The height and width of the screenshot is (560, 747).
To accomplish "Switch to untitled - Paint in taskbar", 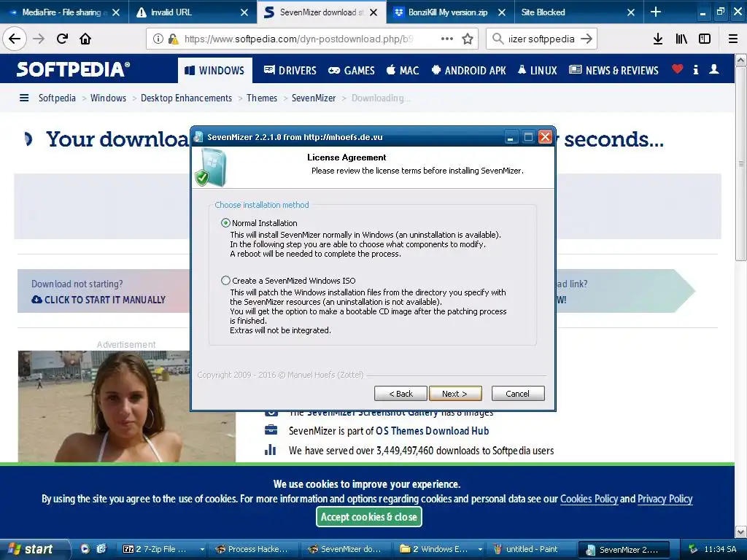I will pyautogui.click(x=531, y=549).
